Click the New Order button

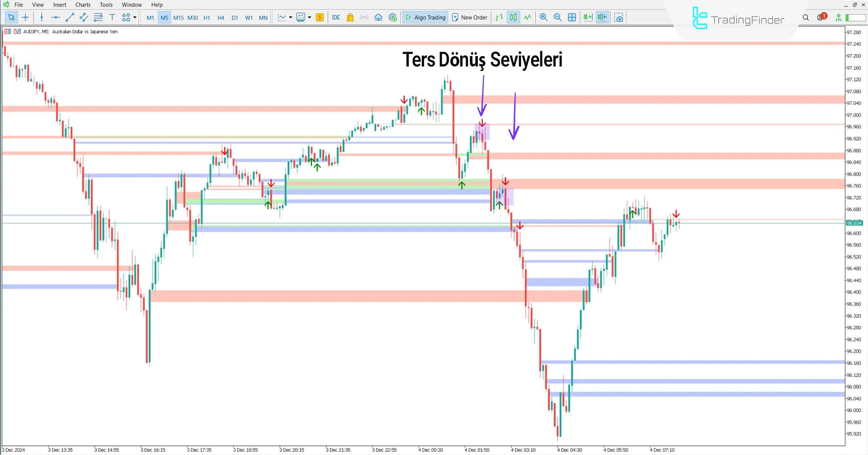point(469,17)
